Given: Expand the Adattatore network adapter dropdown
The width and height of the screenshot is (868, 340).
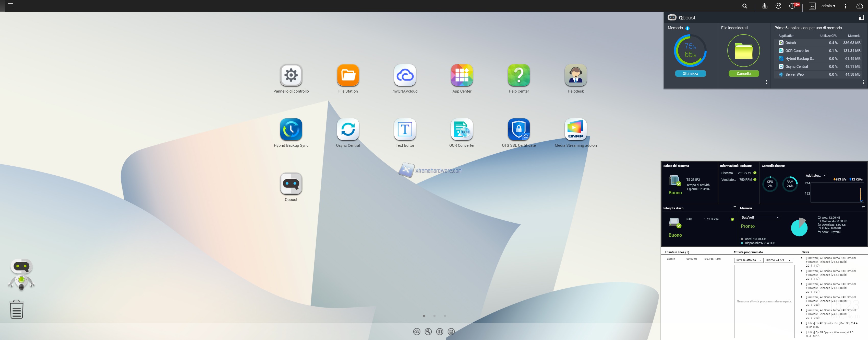Looking at the screenshot, I should point(816,175).
